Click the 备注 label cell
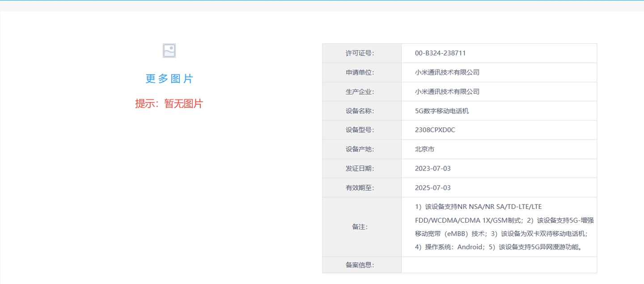644x284 pixels. [x=360, y=227]
